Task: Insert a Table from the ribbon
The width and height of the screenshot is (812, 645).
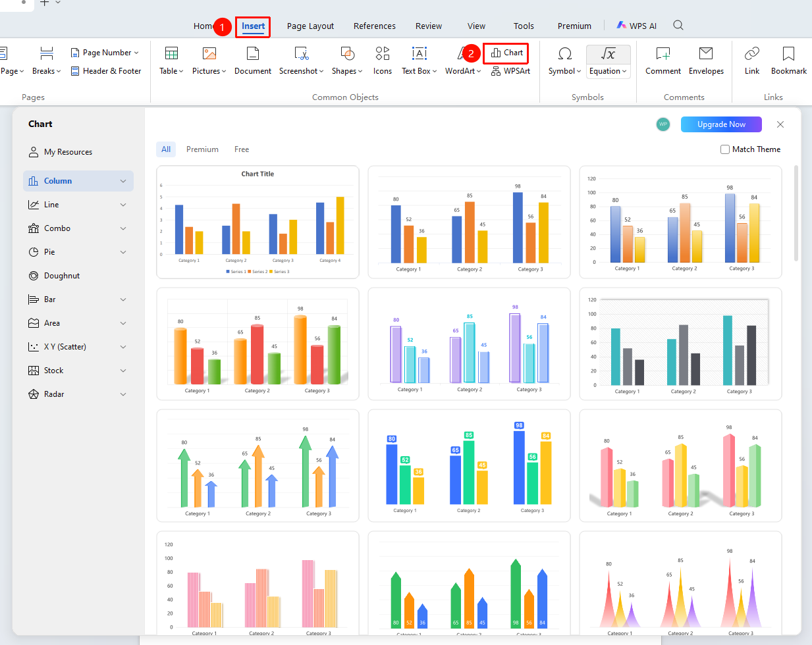Action: 171,61
